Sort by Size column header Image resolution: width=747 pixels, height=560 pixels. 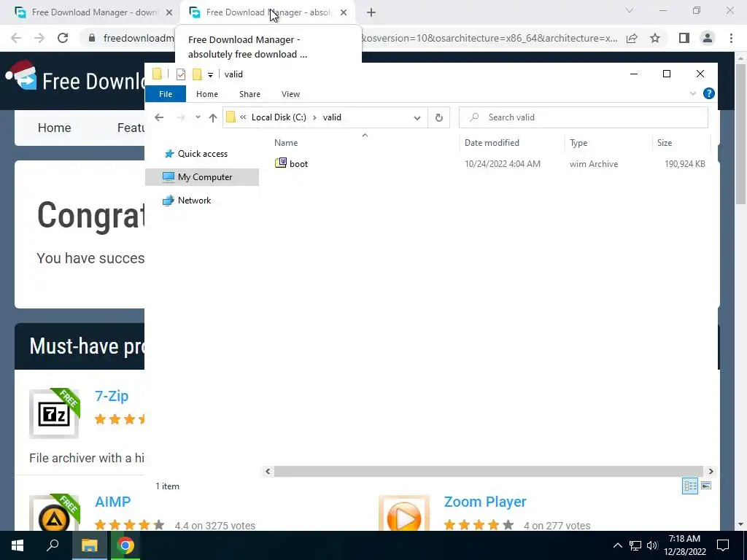pos(665,143)
